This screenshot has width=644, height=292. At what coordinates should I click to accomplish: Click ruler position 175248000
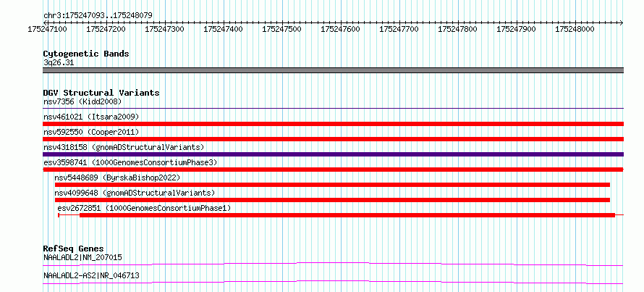pyautogui.click(x=575, y=29)
